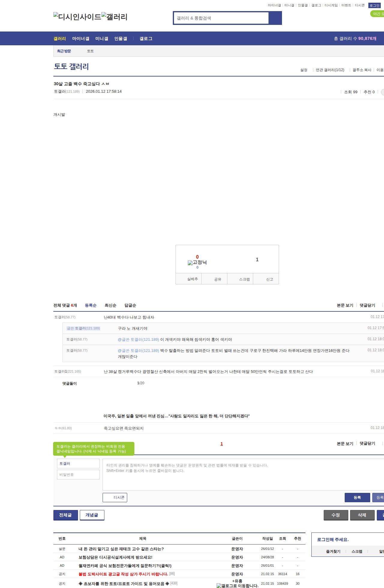Sort comments by 등록순
This screenshot has width=384, height=588.
(91, 305)
